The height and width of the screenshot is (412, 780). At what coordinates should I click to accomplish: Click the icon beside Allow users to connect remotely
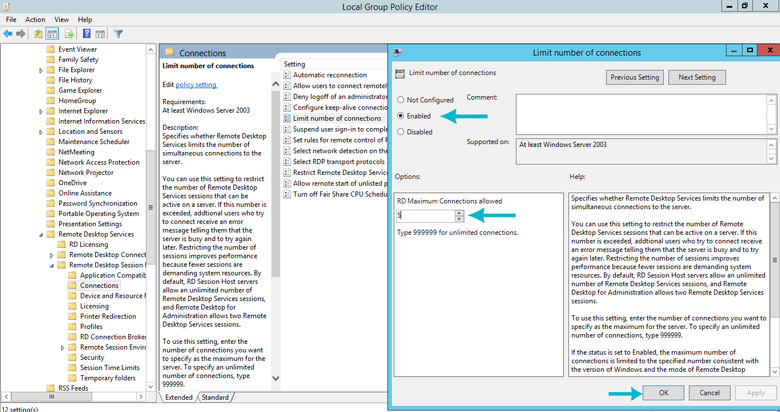(x=287, y=86)
